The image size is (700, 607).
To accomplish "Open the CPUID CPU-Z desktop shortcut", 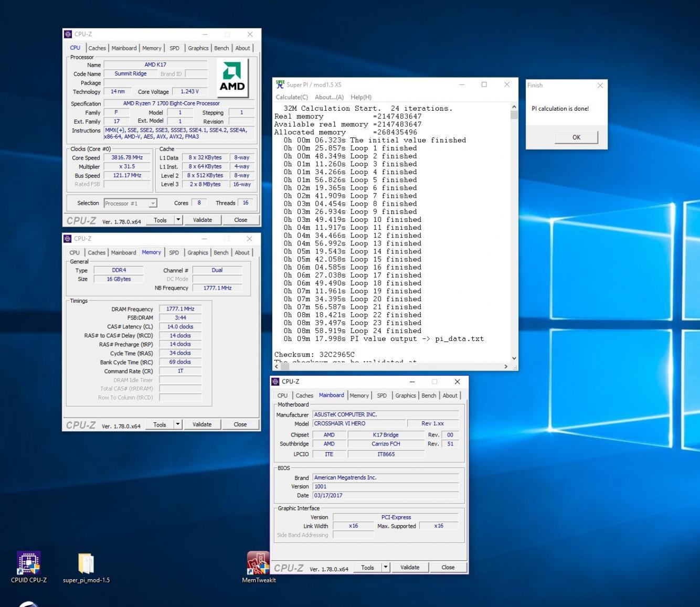I will point(28,563).
